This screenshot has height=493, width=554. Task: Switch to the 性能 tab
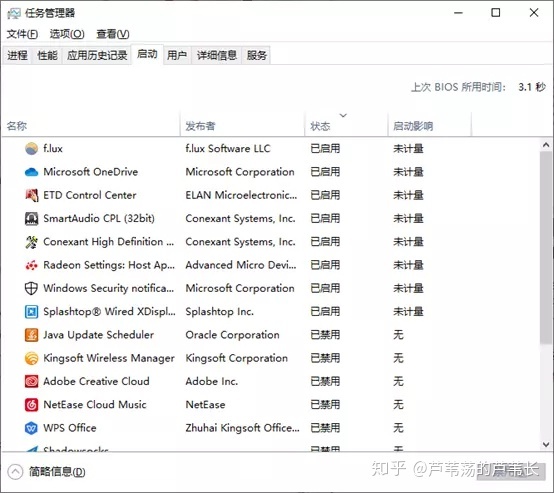(x=47, y=55)
